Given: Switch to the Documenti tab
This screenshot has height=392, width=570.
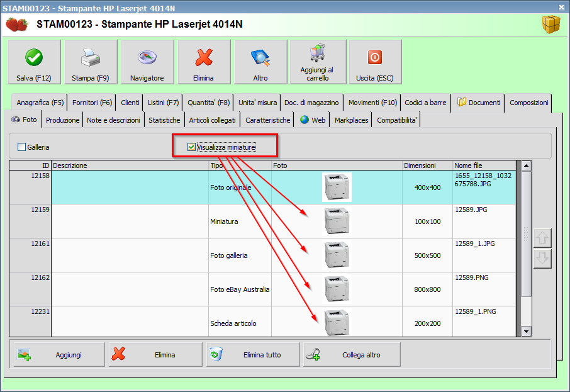Looking at the screenshot, I should tap(478, 103).
